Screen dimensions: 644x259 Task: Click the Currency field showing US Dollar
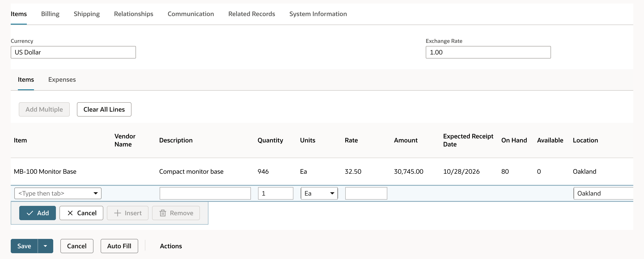(x=73, y=52)
